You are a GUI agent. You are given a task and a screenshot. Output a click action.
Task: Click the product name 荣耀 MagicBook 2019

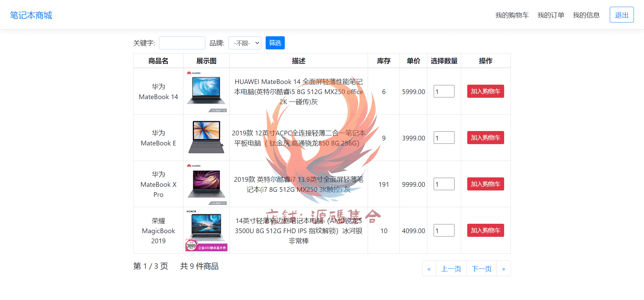pos(158,231)
